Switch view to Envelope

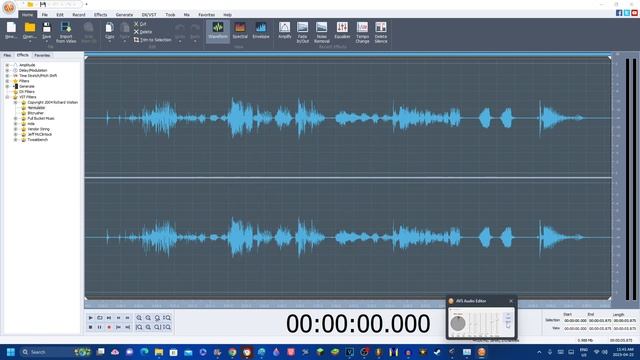pyautogui.click(x=260, y=31)
